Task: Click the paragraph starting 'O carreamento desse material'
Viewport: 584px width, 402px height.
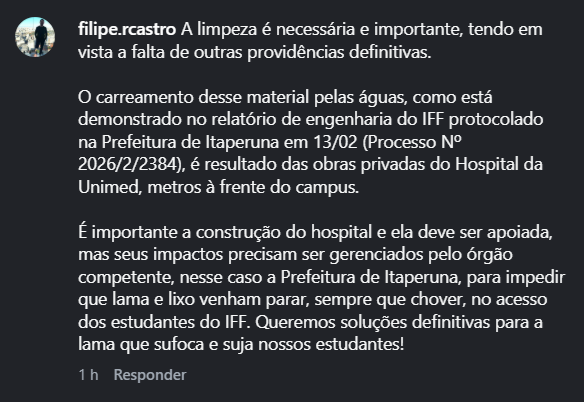Action: pos(310,142)
